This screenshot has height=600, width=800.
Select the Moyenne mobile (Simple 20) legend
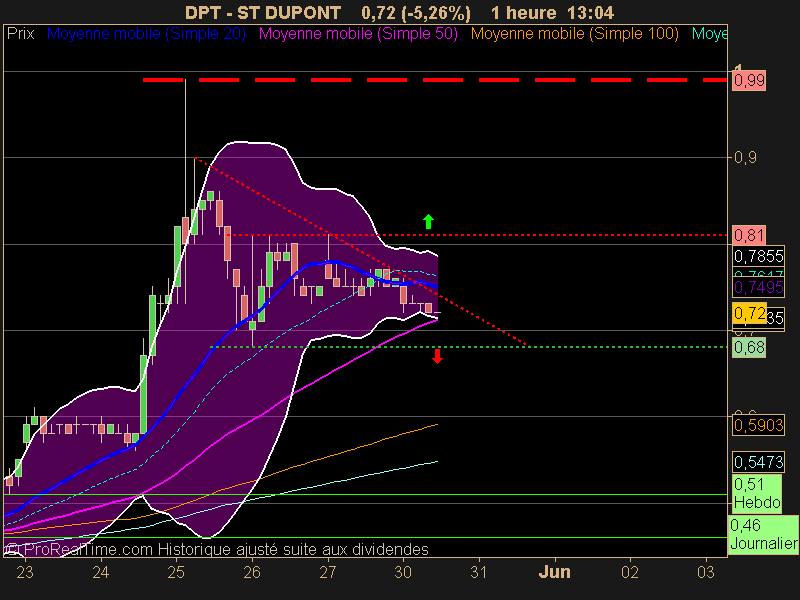[146, 34]
